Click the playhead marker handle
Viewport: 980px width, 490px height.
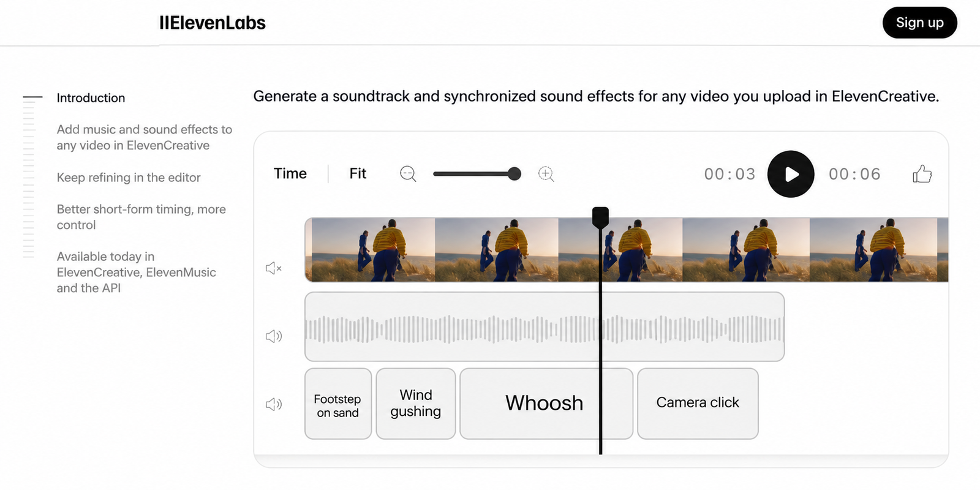pyautogui.click(x=600, y=217)
